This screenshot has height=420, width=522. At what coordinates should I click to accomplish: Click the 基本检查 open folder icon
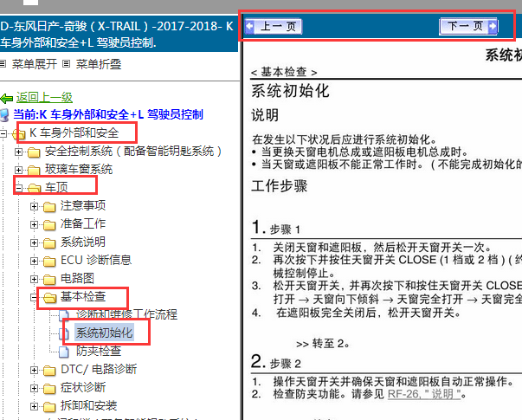coord(49,297)
